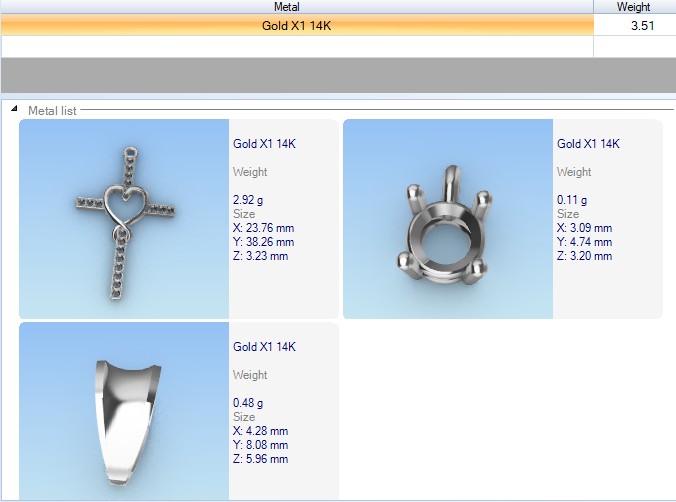The height and width of the screenshot is (502, 676).
Task: Select the pendant bail thumbnail
Action: tap(125, 410)
